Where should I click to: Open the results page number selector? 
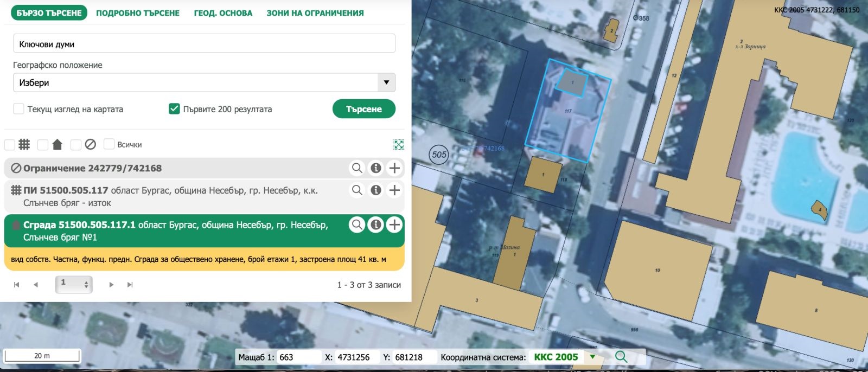[x=74, y=284]
